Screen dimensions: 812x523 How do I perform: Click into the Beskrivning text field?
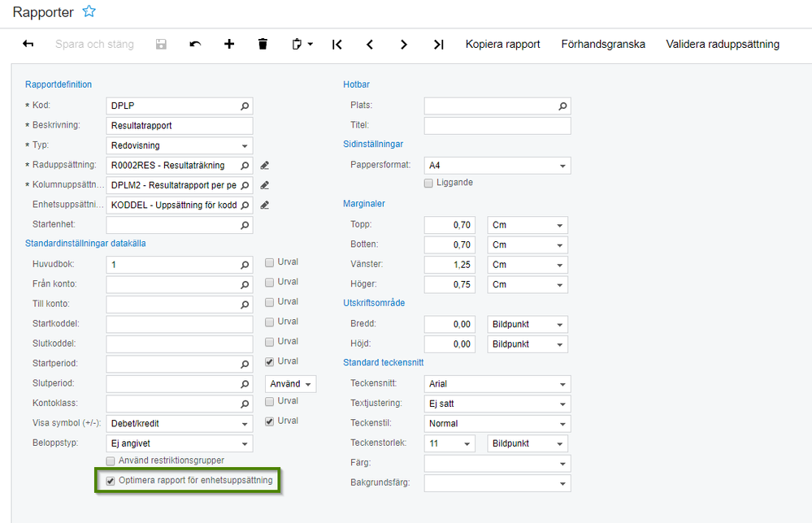(x=180, y=126)
